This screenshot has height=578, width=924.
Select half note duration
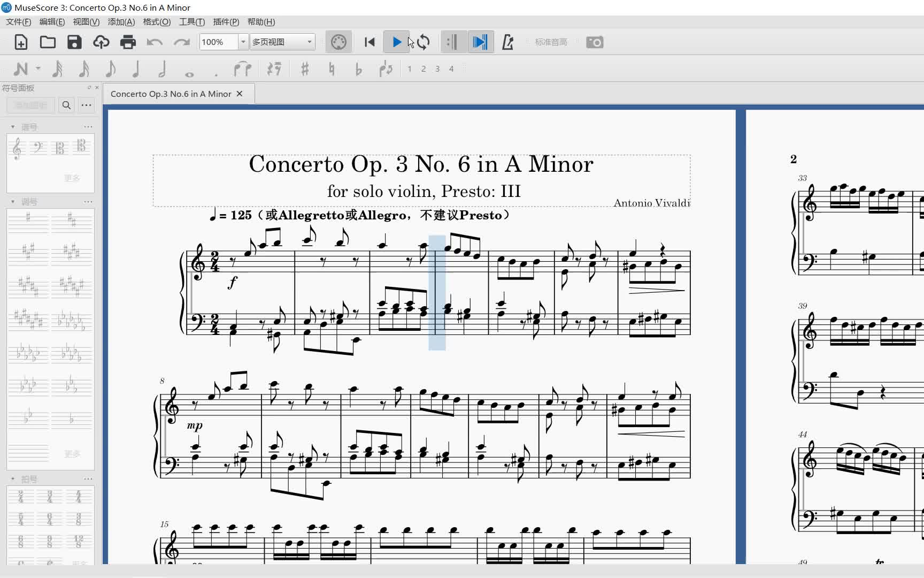click(163, 69)
